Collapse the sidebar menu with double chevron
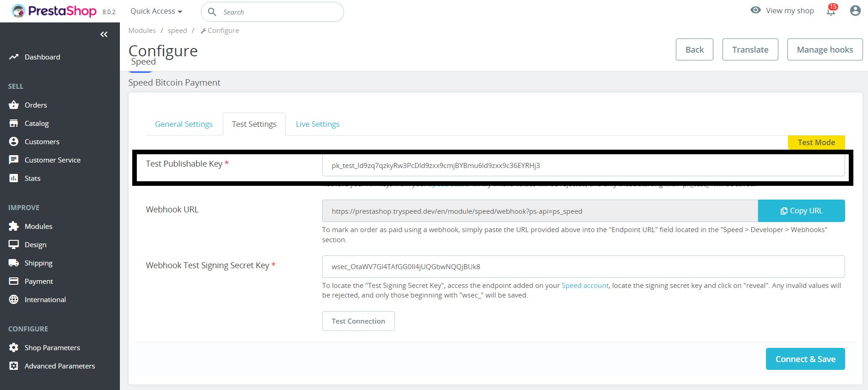This screenshot has height=390, width=868. click(x=104, y=34)
